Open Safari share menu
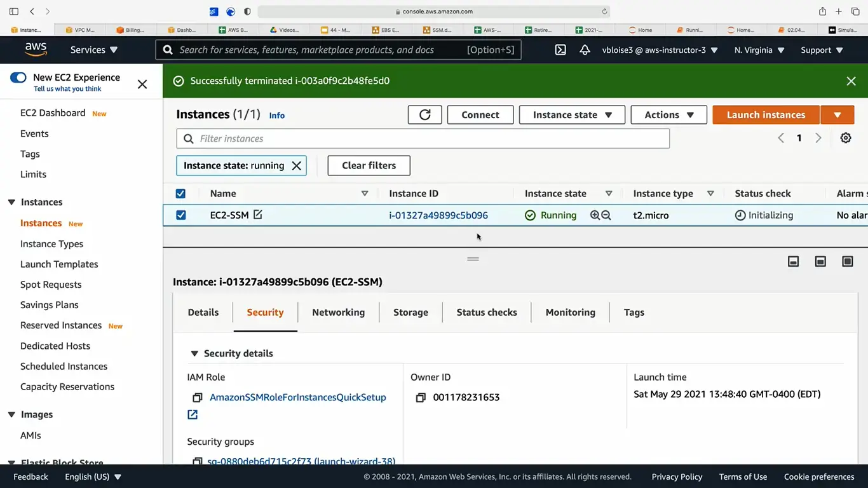 click(822, 11)
